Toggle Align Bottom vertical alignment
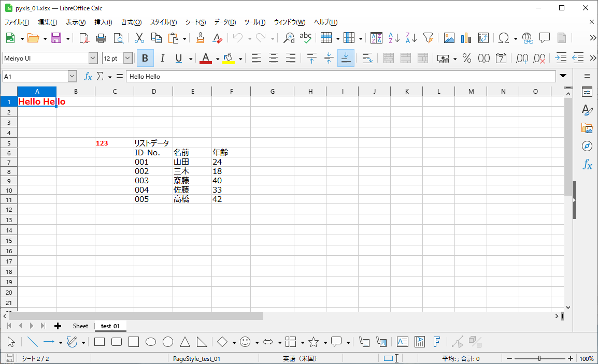The image size is (598, 364). [x=346, y=59]
